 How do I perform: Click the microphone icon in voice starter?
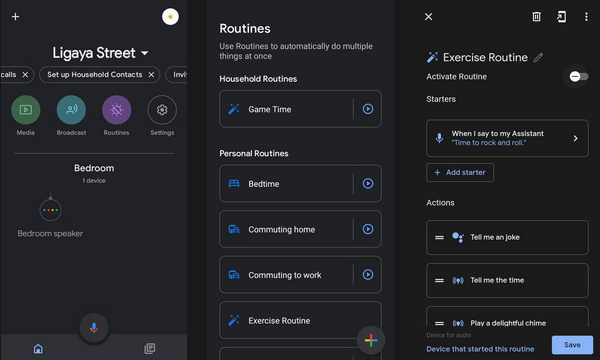click(x=440, y=138)
